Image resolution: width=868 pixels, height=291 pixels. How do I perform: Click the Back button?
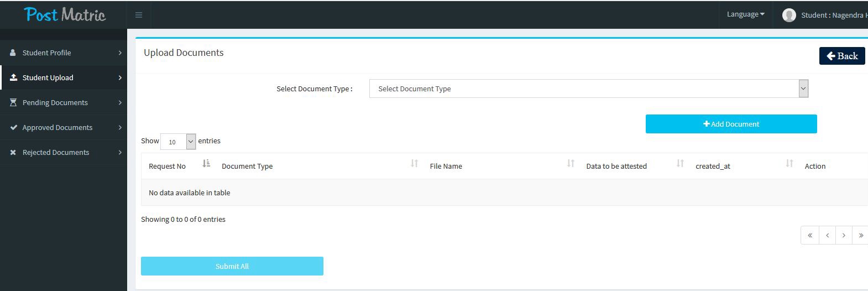(x=842, y=56)
